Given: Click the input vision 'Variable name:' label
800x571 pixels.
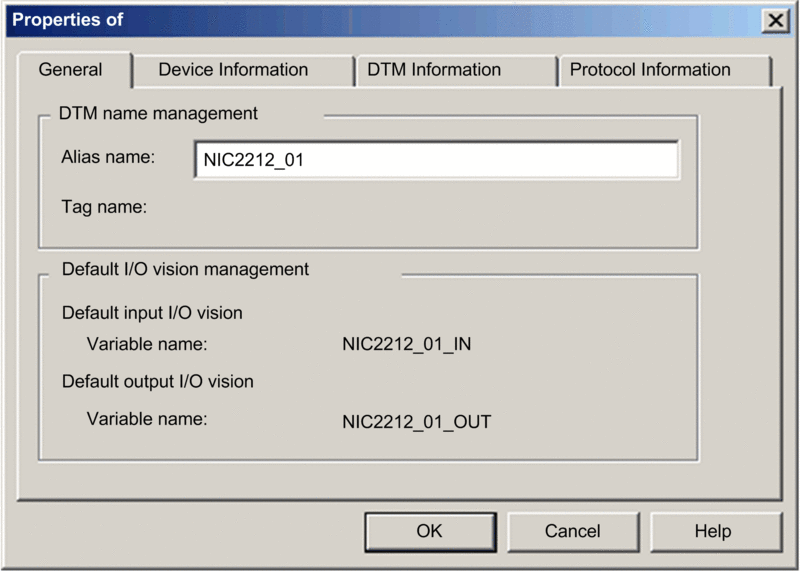Looking at the screenshot, I should point(146,345).
